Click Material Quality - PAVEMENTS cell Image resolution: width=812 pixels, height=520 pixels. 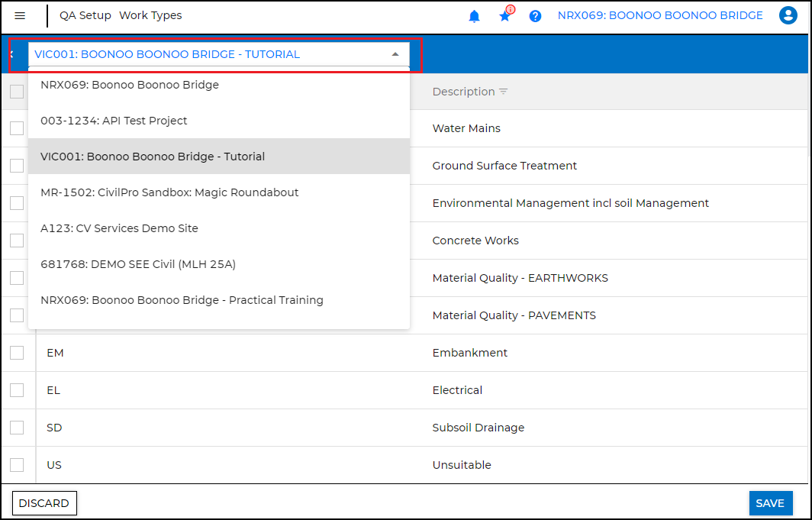tap(514, 315)
